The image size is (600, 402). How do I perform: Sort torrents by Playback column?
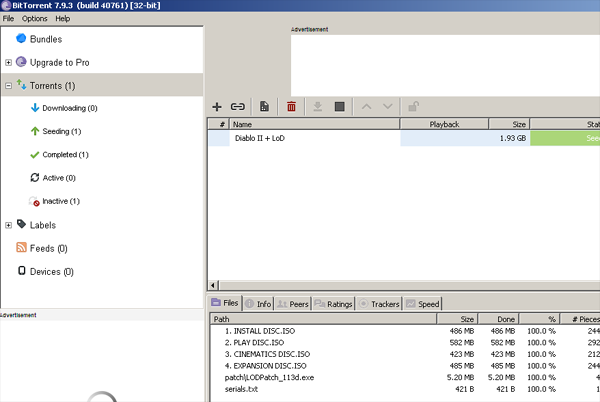444,124
